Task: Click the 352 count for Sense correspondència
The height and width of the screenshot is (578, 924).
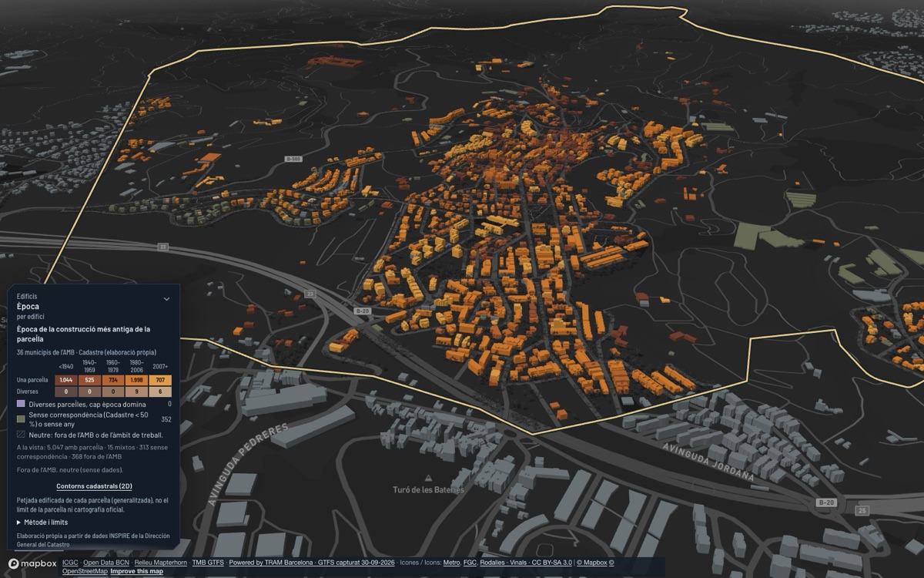Action: point(166,419)
